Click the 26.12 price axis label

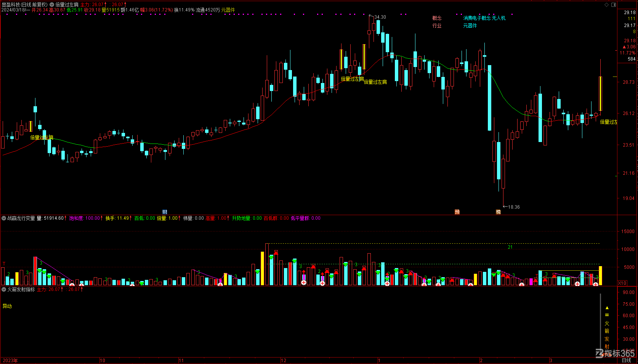[629, 113]
